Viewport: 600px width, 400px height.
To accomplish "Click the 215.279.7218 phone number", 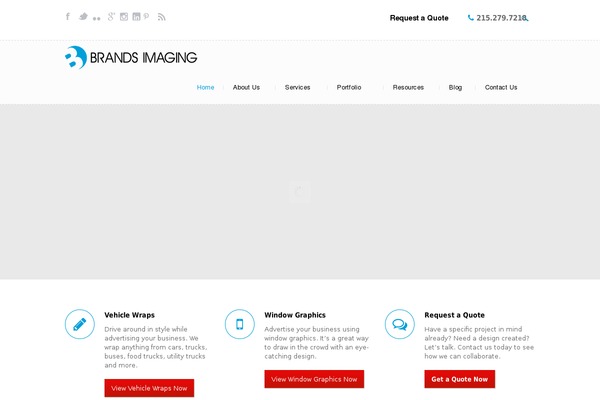I will (501, 18).
